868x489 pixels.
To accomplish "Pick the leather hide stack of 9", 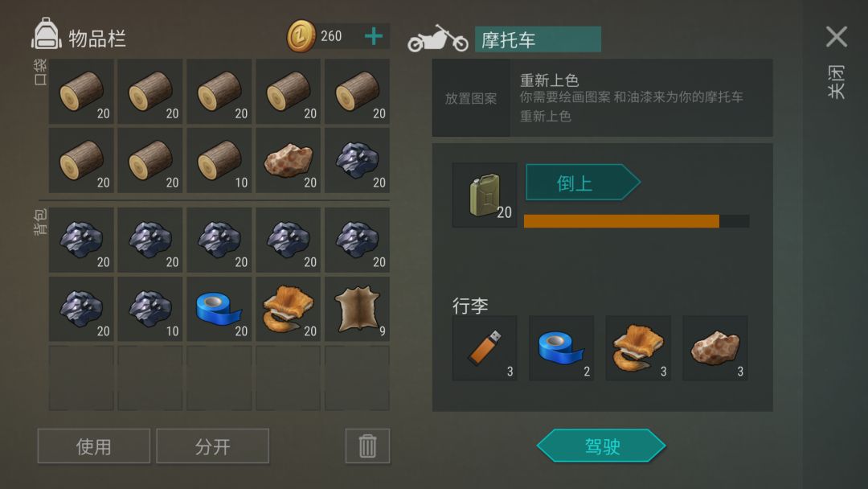I will [x=357, y=309].
